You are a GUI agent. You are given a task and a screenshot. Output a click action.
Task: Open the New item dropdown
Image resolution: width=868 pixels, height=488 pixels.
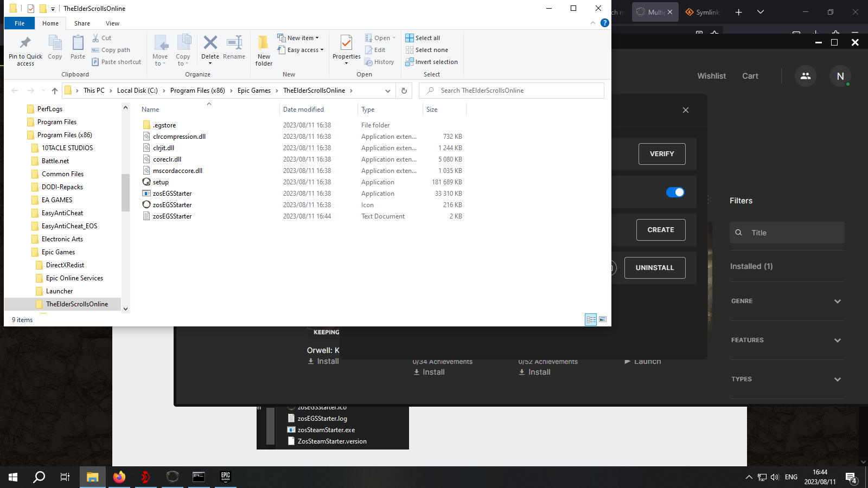coord(298,38)
